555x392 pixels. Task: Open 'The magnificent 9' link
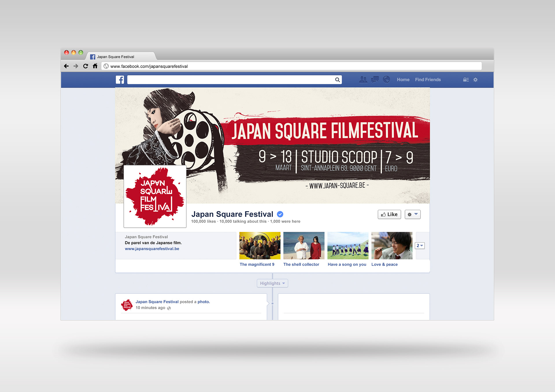tap(257, 264)
